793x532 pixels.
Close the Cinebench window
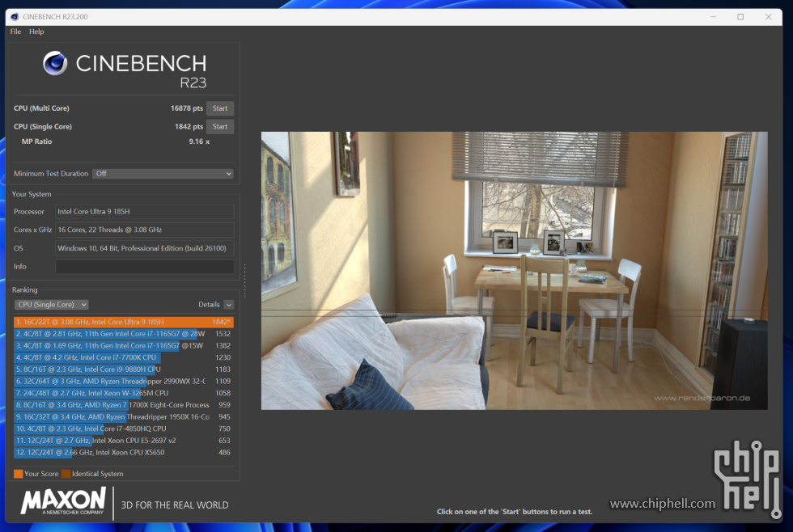pyautogui.click(x=768, y=17)
